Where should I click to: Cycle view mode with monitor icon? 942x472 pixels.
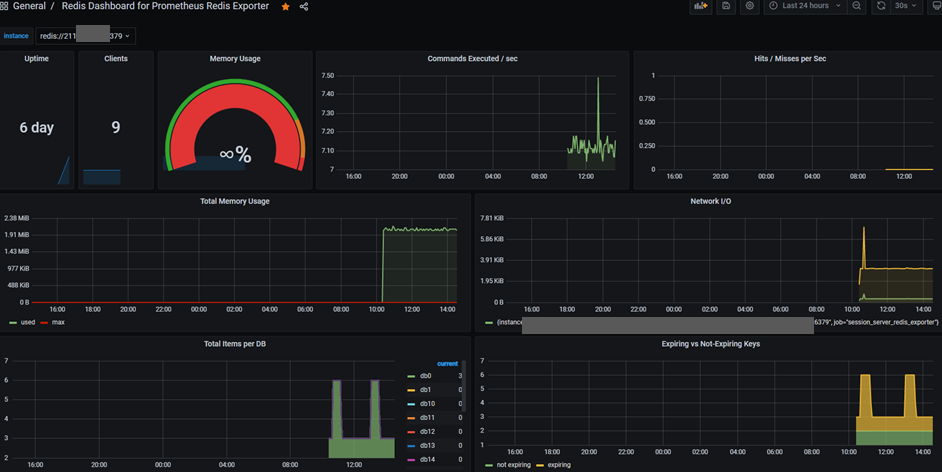pos(936,6)
